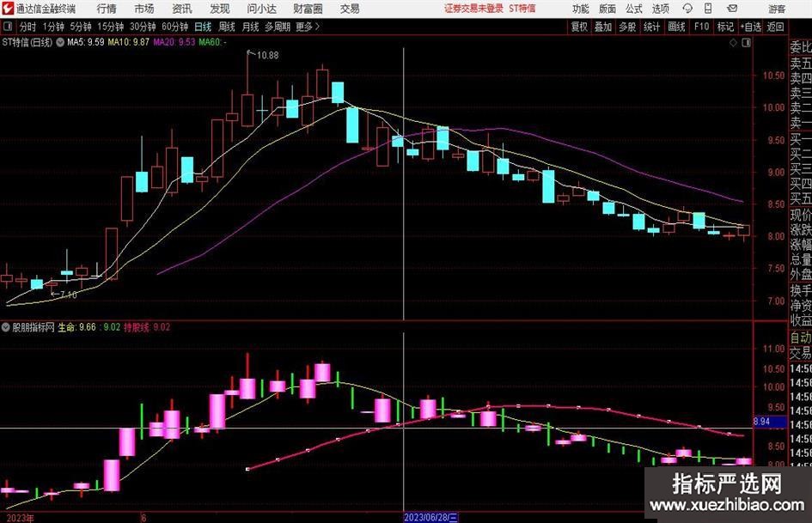Click the 持股线: 9.02 indicator value
This screenshot has width=812, height=523.
147,327
